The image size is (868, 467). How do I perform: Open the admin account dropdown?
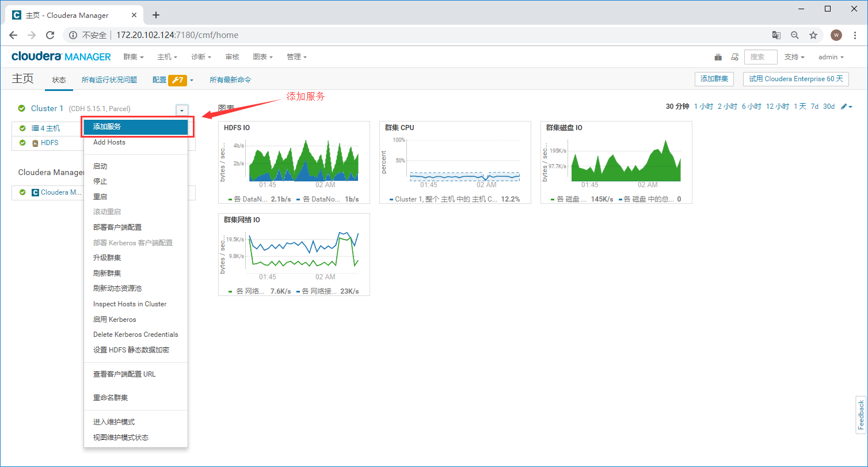pos(831,57)
